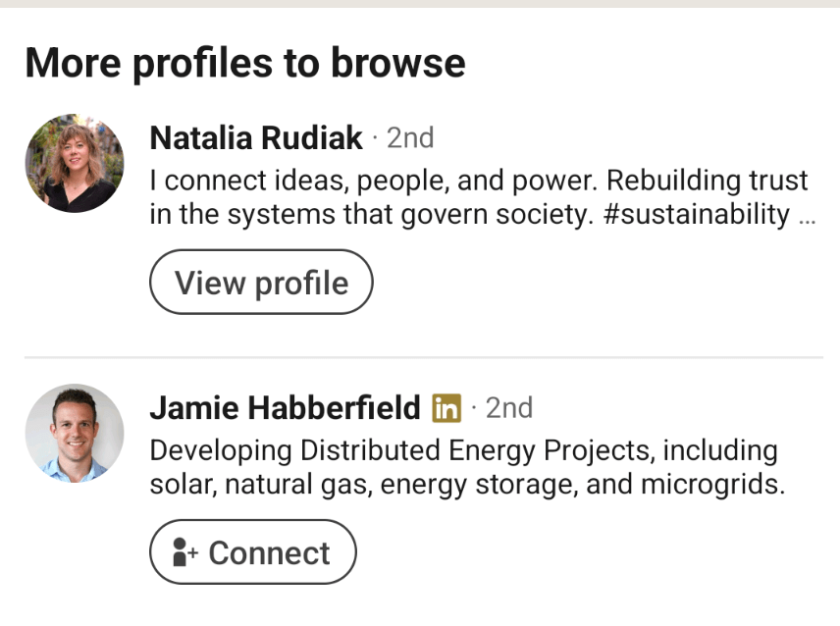Click "I connect ideas, people, and power" text
Image resolution: width=840 pixels, height=626 pixels.
373,181
